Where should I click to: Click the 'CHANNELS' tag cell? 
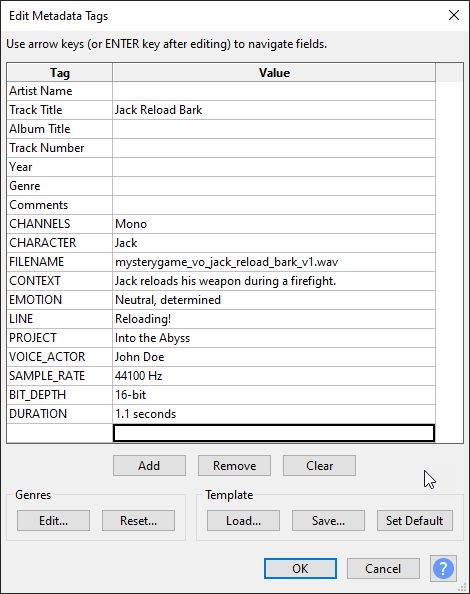[59, 224]
